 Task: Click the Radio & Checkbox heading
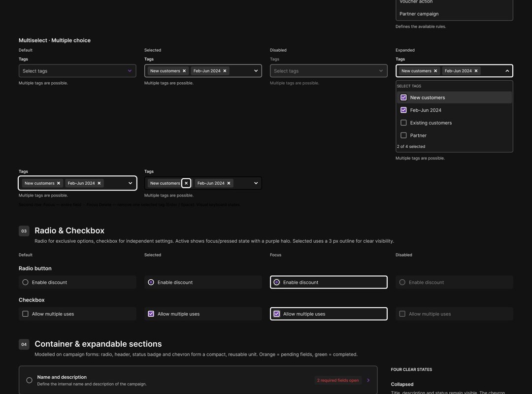click(69, 230)
